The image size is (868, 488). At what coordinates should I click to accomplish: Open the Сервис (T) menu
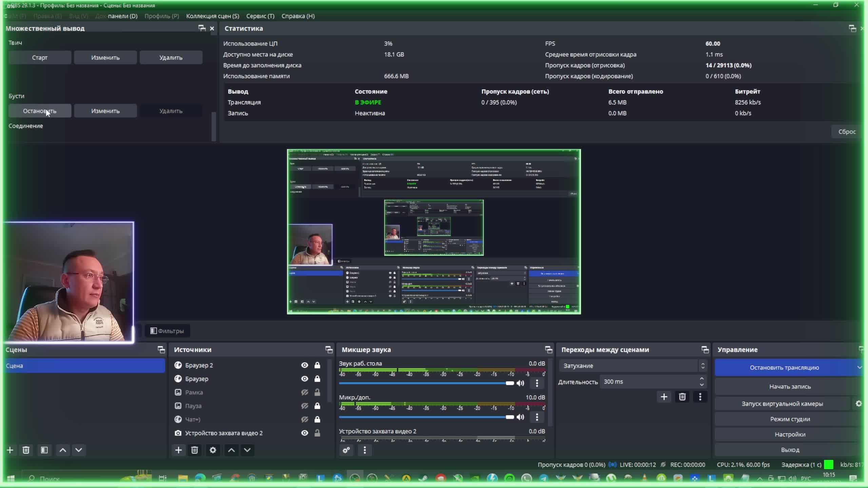[260, 16]
